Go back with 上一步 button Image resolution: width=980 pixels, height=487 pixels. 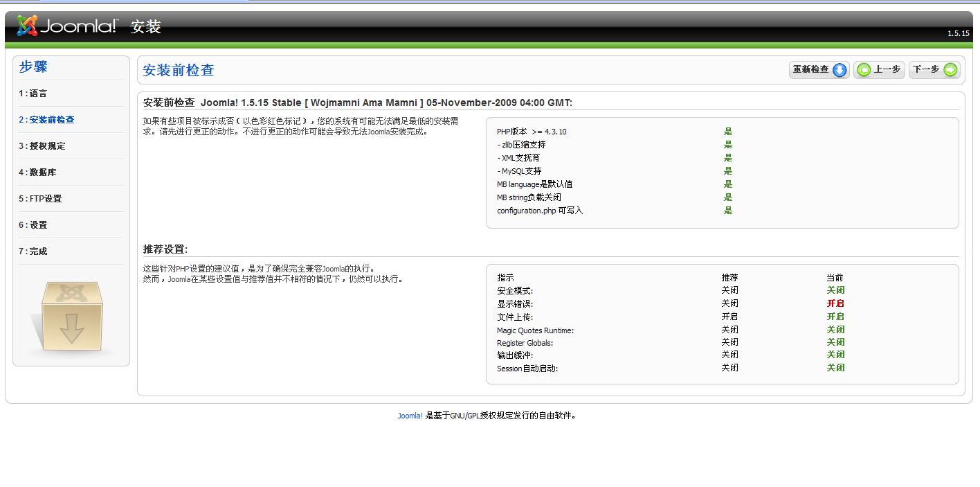[879, 70]
